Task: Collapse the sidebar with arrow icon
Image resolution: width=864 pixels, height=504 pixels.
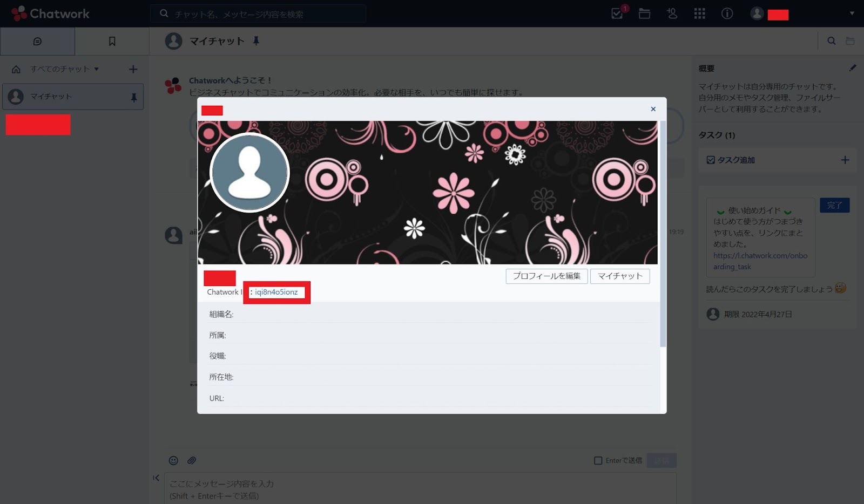Action: point(156,478)
